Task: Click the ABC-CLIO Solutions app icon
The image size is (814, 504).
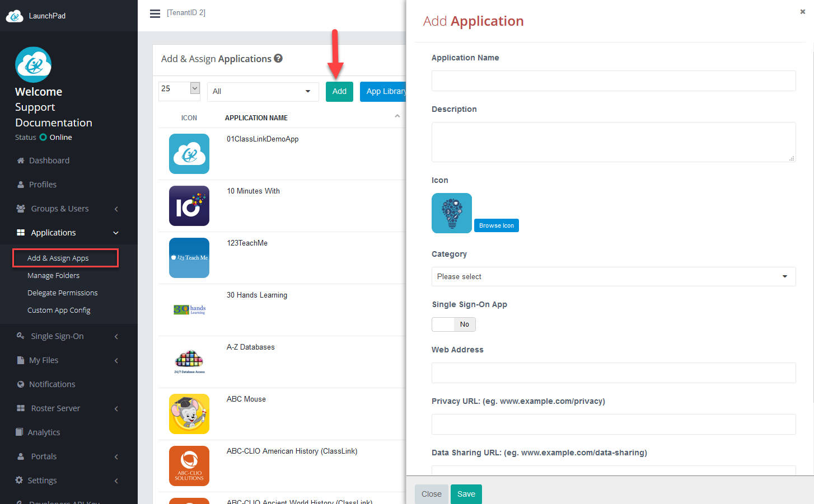Action: (x=189, y=466)
